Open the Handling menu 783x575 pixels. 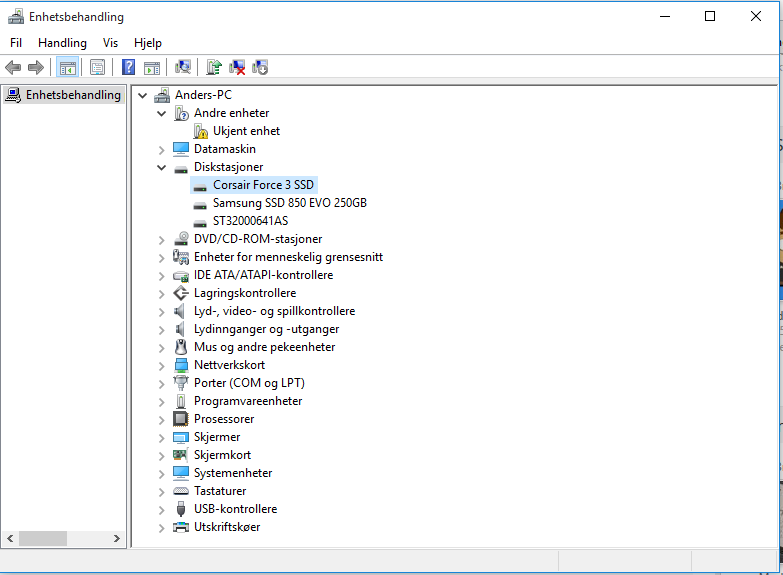[62, 43]
